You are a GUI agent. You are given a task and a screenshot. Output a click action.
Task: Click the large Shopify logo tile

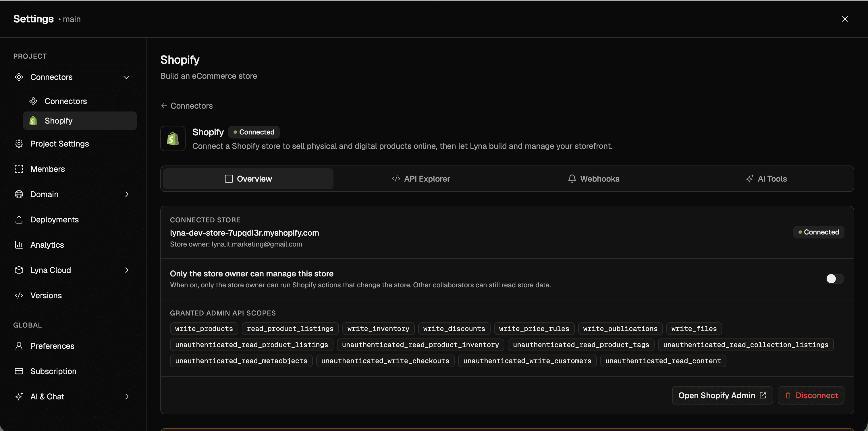pos(173,138)
